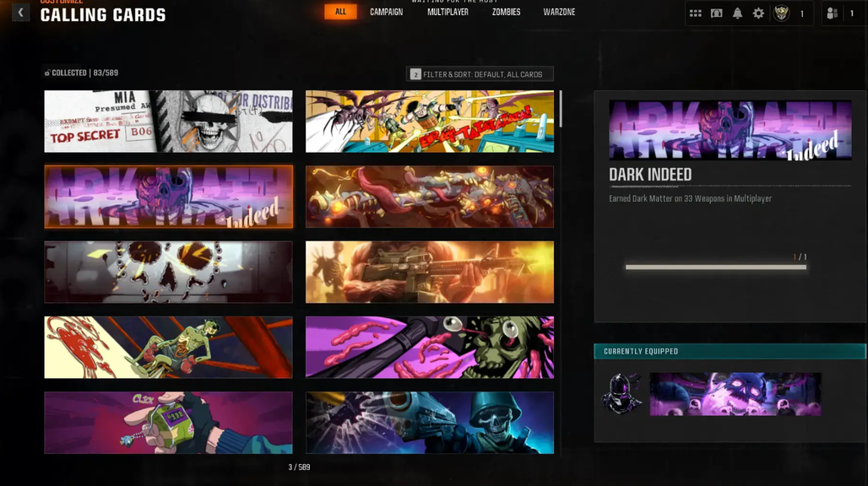Click the Dark Indeed progress bar
The image size is (868, 486).
pos(716,267)
